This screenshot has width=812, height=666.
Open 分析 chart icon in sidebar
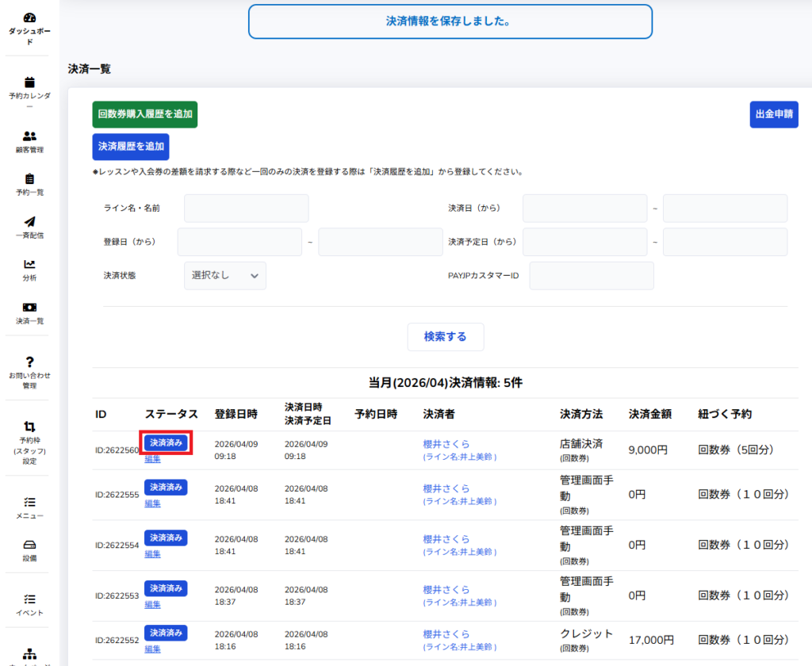(29, 265)
